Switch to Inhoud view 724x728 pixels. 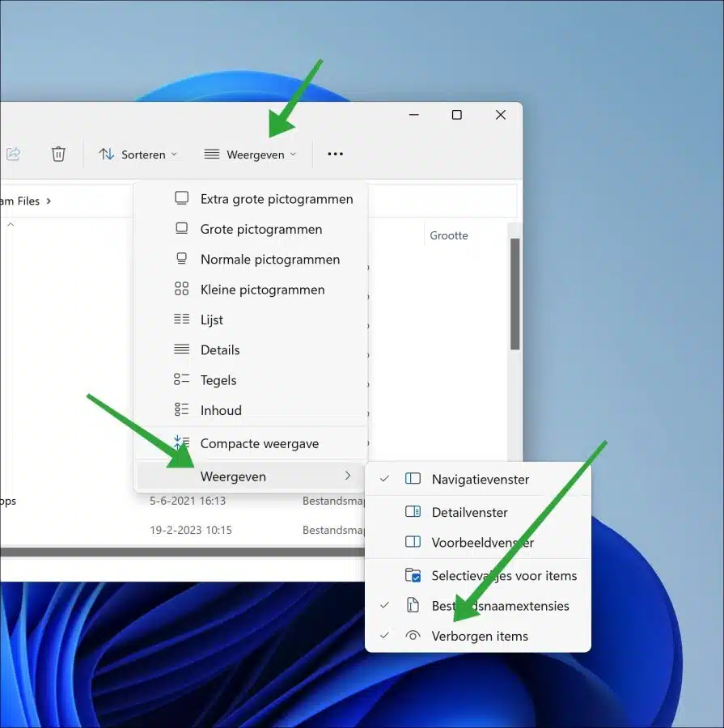pos(251,410)
